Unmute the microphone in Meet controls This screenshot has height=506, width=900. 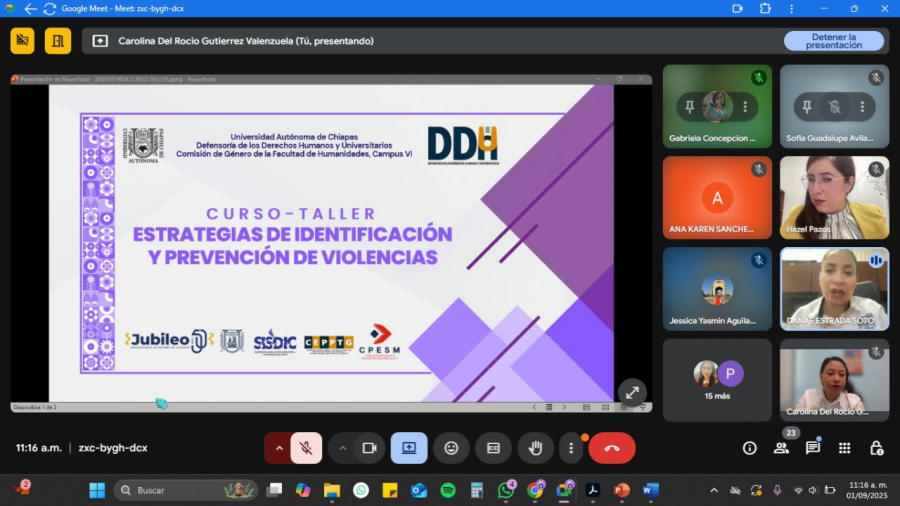(306, 448)
